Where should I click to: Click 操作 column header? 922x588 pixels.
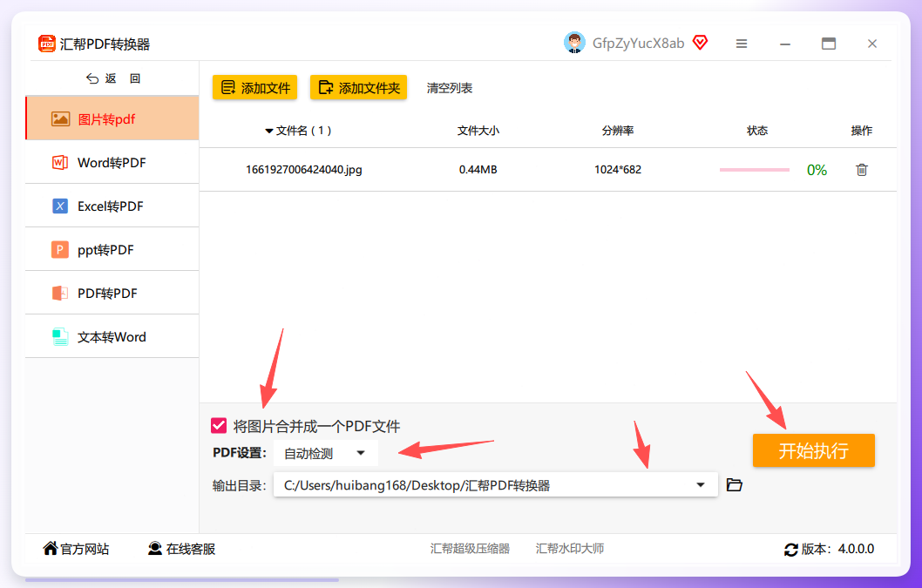coord(862,131)
